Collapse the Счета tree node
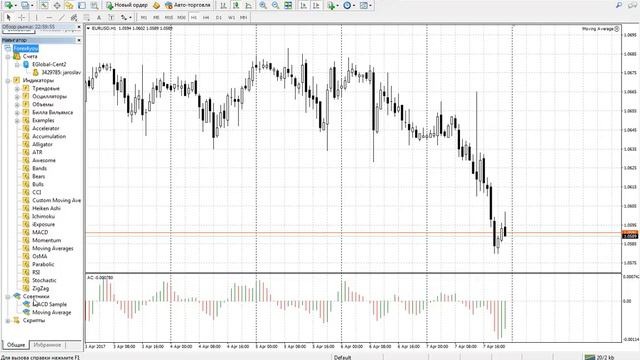The height and width of the screenshot is (360, 640). tap(8, 57)
